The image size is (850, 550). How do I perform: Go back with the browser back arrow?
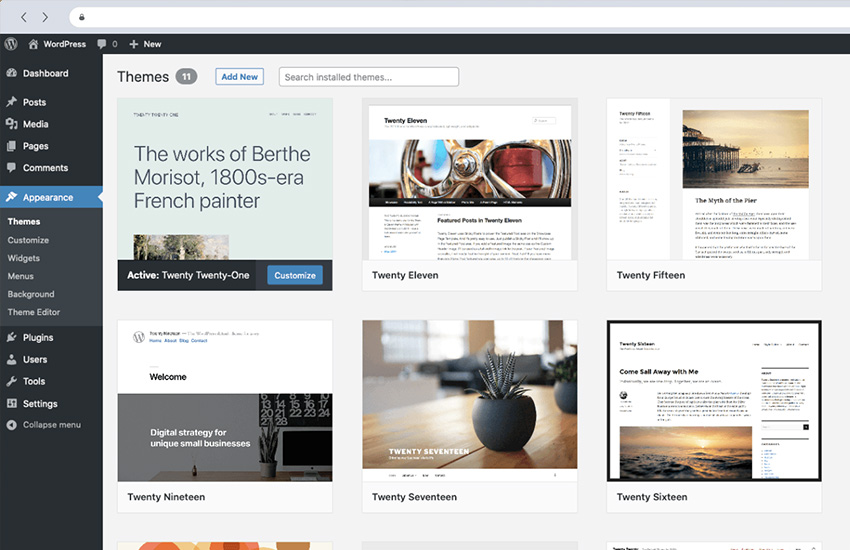[x=24, y=17]
